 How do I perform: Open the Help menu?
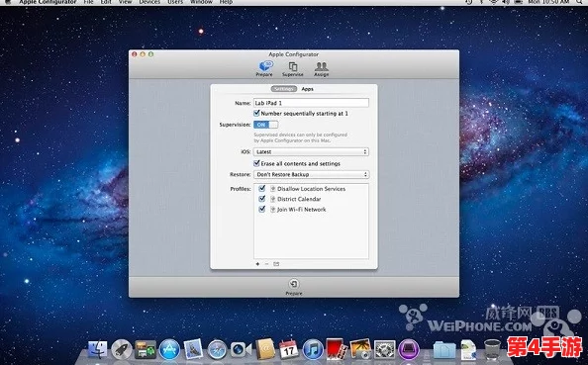click(x=226, y=2)
